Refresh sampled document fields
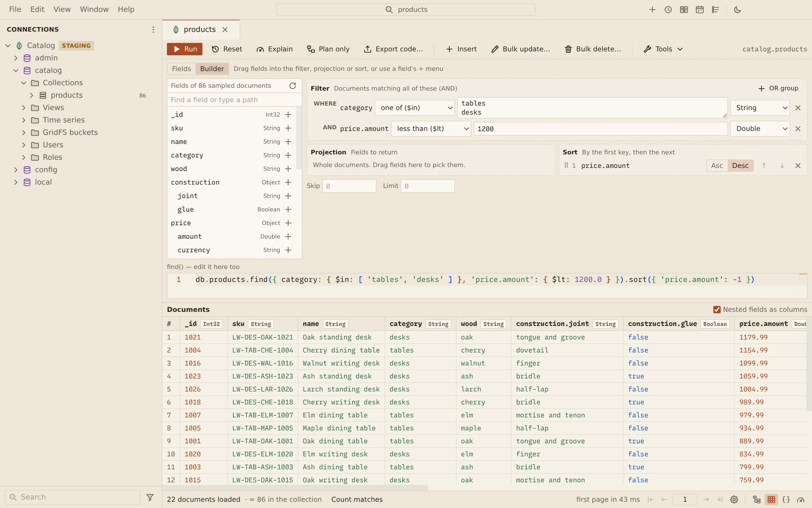The height and width of the screenshot is (508, 812). (x=293, y=86)
